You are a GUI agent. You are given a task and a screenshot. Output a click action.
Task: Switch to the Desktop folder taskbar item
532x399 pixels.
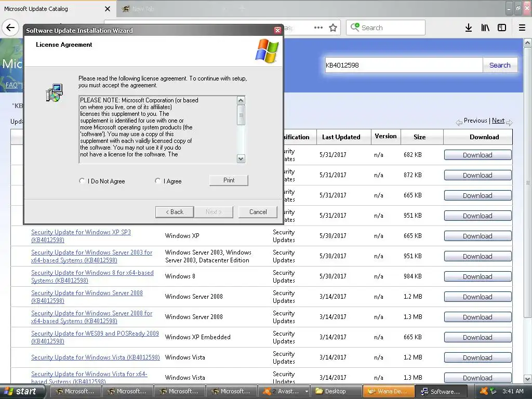pyautogui.click(x=336, y=391)
